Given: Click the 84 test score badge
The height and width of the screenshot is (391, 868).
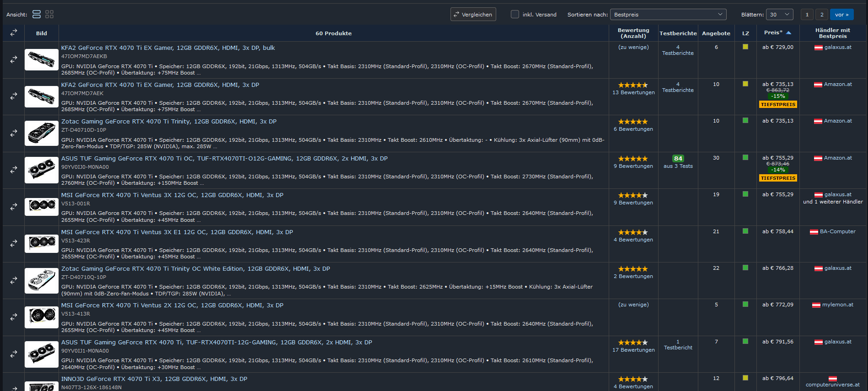Looking at the screenshot, I should [678, 159].
